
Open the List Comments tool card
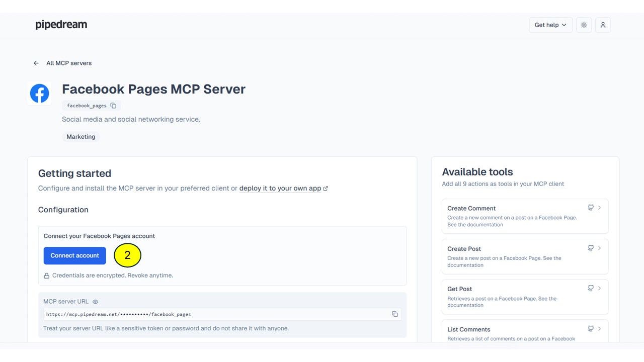(525, 331)
